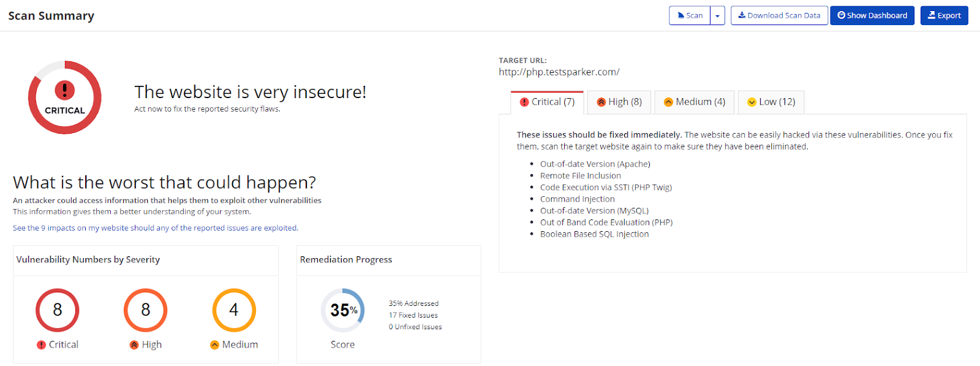This screenshot has height=366, width=980.
Task: Click the Critical exclamation icon below the count
Action: 42,345
